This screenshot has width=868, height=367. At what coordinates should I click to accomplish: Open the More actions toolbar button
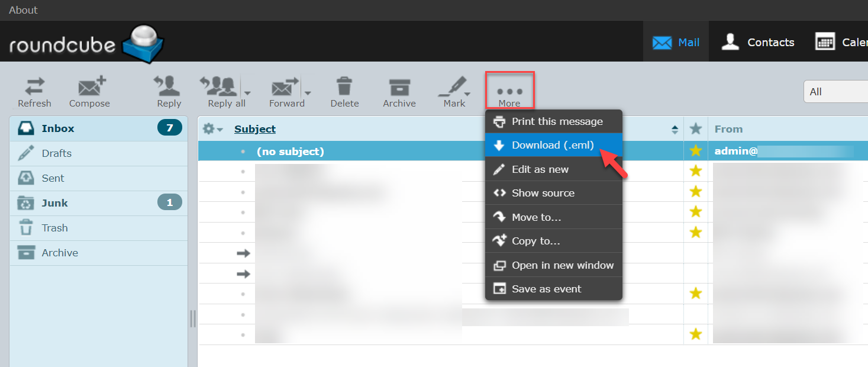tap(509, 92)
